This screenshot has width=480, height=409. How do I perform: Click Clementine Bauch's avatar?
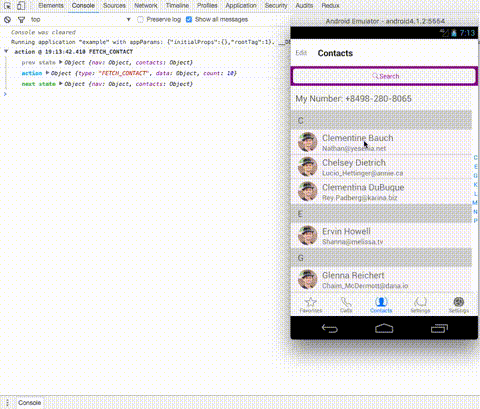(x=307, y=142)
